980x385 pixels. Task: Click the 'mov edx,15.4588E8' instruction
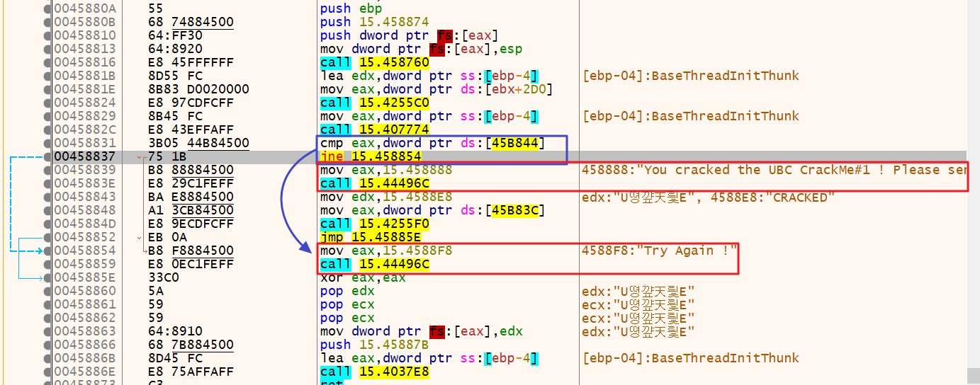click(x=386, y=197)
